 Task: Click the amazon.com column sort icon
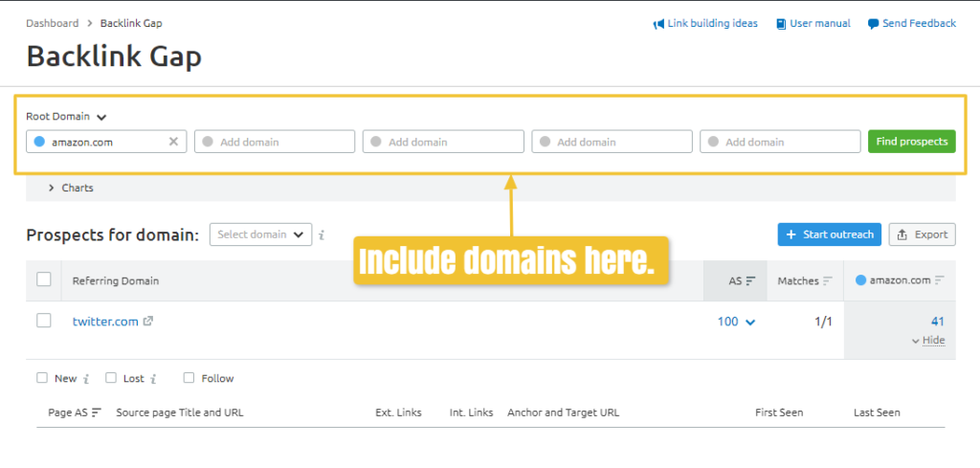tap(940, 280)
